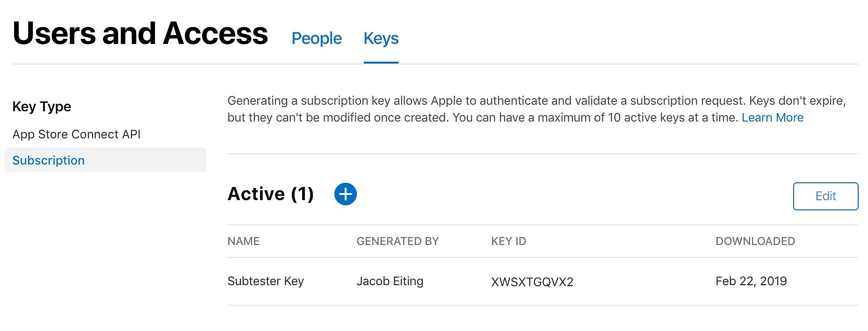Viewport: 868px width, 331px height.
Task: Switch to the People tab
Action: pos(317,38)
